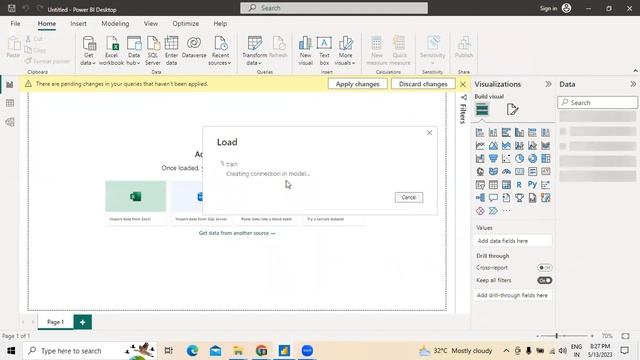Open Mail app from taskbar
This screenshot has height=360, width=640.
pyautogui.click(x=216, y=351)
